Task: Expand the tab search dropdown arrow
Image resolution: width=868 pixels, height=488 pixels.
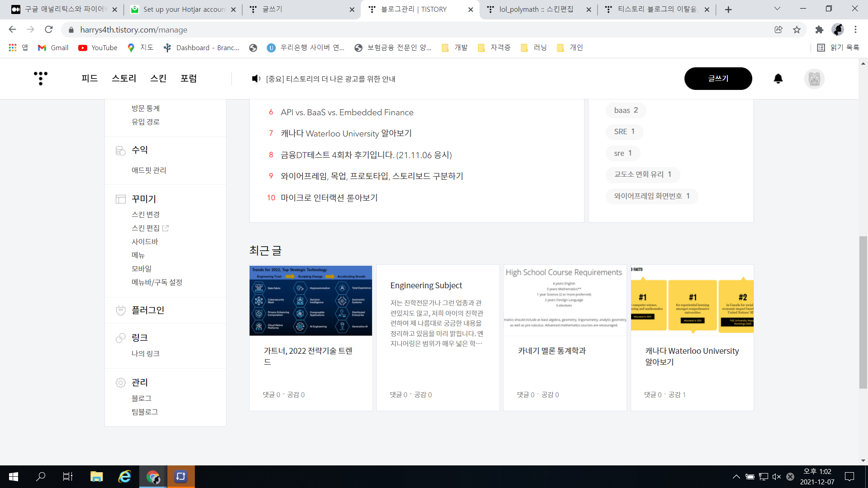Action: [777, 9]
